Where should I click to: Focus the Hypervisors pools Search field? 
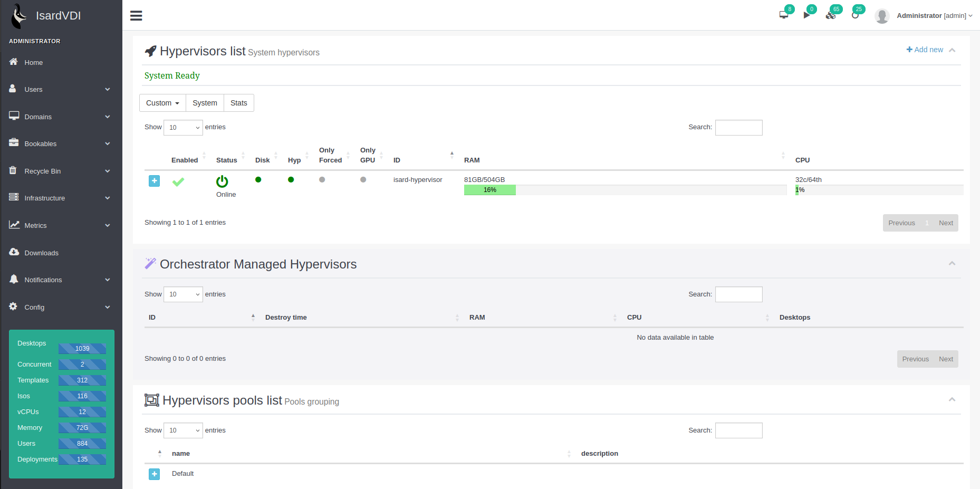tap(738, 430)
